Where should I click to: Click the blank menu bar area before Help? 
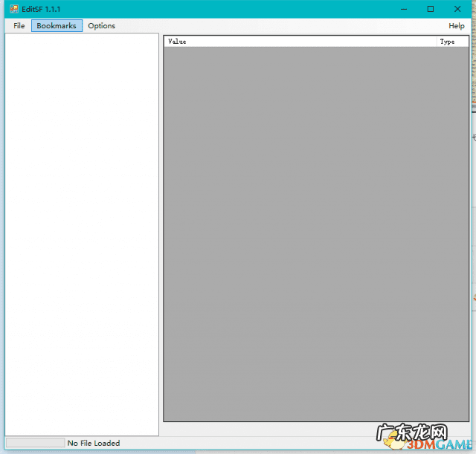pyautogui.click(x=283, y=26)
